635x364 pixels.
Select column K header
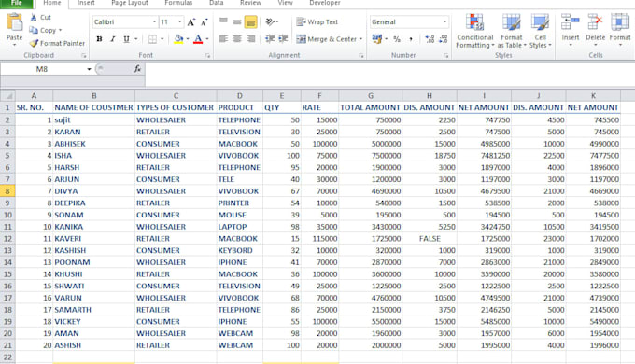pyautogui.click(x=593, y=95)
